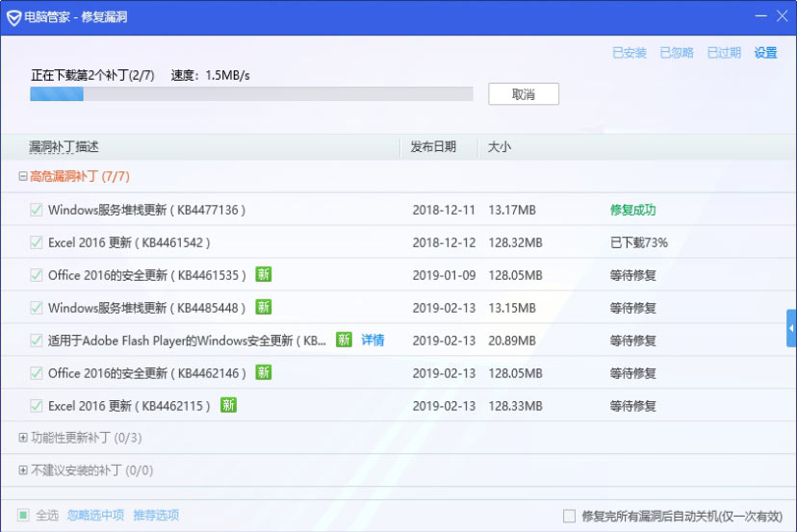Image resolution: width=797 pixels, height=532 pixels.
Task: Expand the 不建议安装的补丁 (0/0) group
Action: pos(23,470)
